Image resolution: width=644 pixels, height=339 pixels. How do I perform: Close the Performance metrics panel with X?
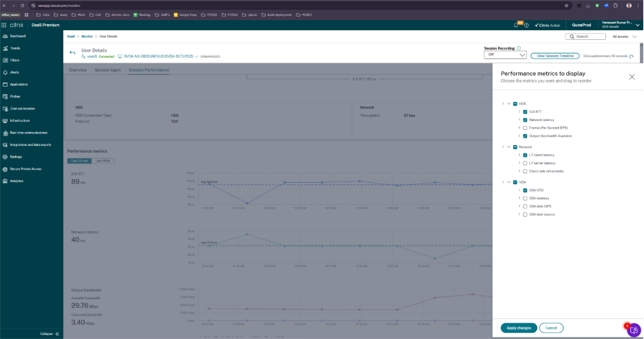pos(632,76)
